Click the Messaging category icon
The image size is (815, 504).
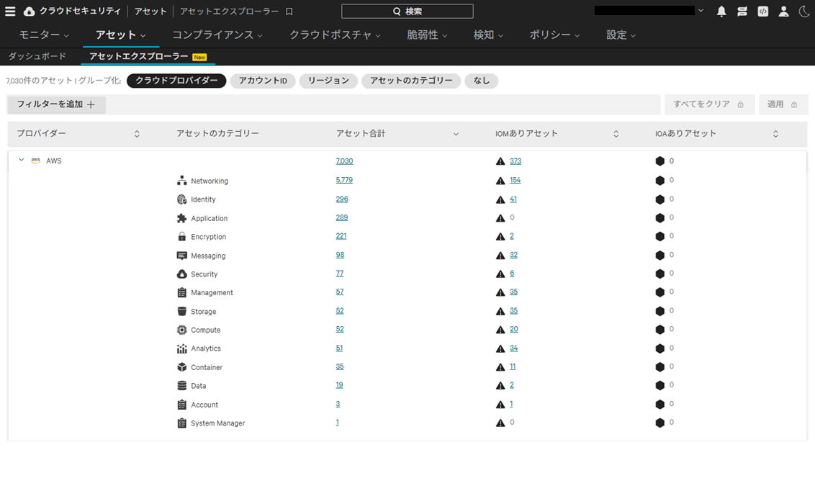(x=182, y=256)
